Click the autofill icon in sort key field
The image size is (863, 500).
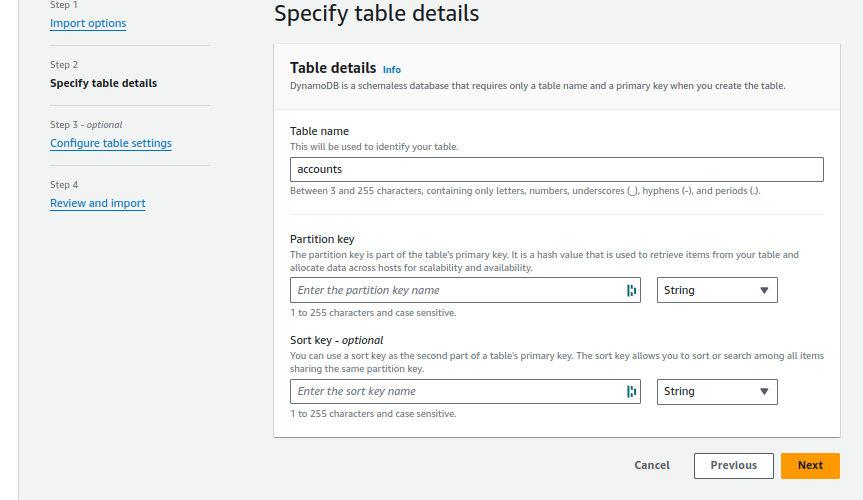pos(631,392)
